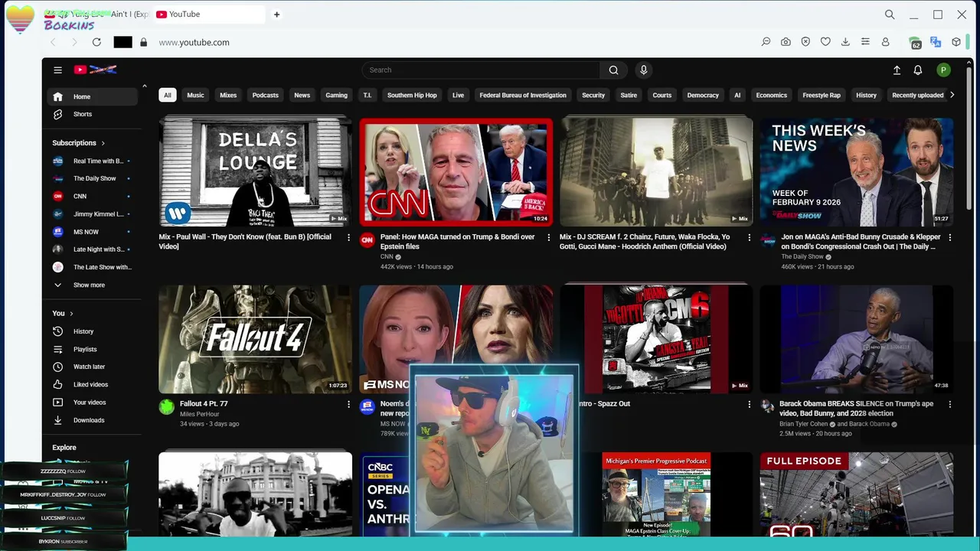Select the Podcasts filter chip
The width and height of the screenshot is (980, 551).
(265, 95)
